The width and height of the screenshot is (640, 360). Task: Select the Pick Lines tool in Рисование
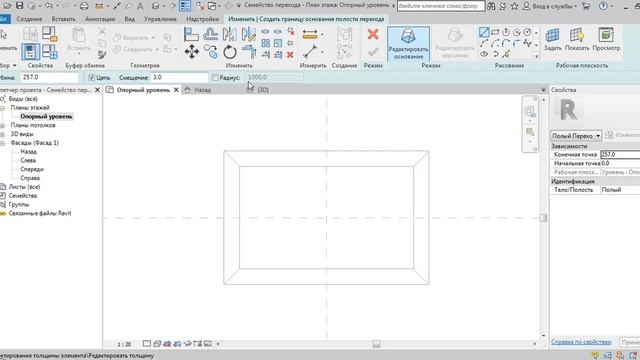[506, 54]
